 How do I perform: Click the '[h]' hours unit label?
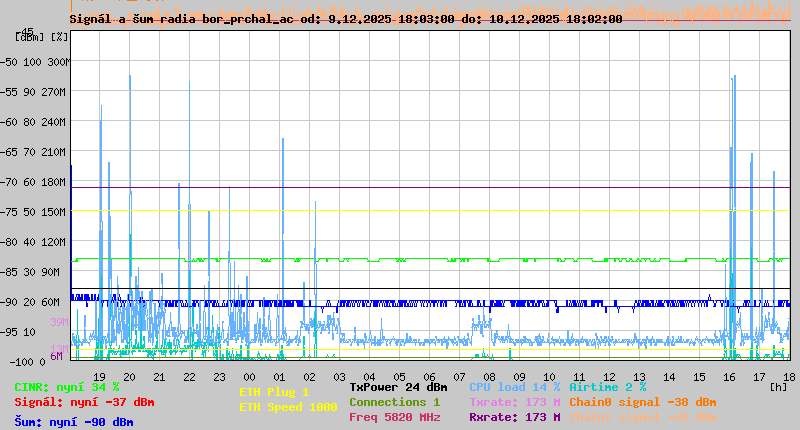(x=779, y=387)
